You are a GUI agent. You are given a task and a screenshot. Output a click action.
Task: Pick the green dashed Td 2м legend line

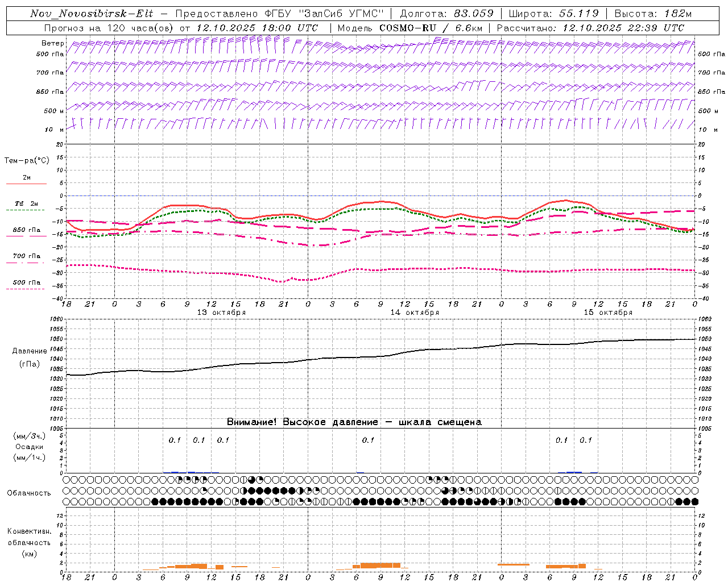[26, 210]
